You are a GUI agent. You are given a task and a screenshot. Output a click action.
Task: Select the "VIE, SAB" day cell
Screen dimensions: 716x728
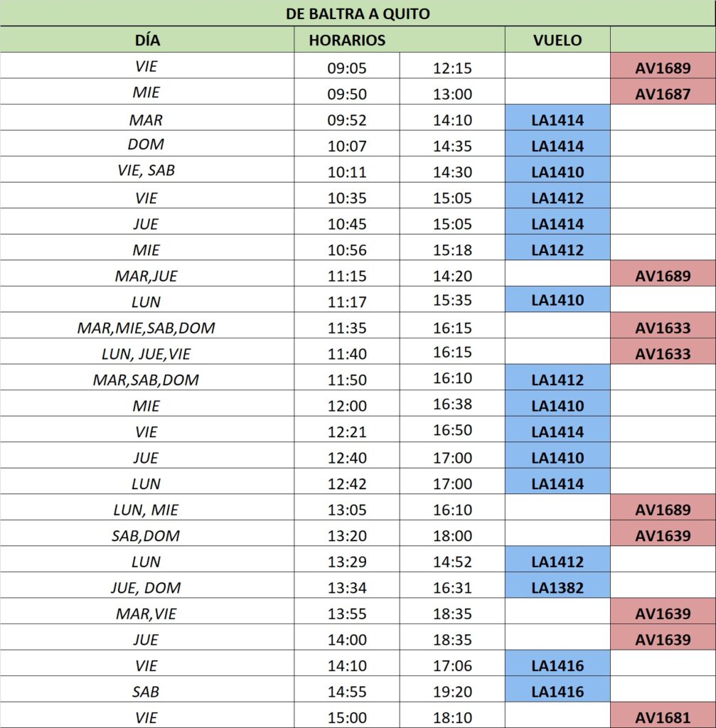[146, 171]
